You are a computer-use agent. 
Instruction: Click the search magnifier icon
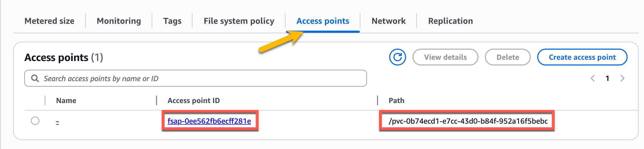click(35, 78)
